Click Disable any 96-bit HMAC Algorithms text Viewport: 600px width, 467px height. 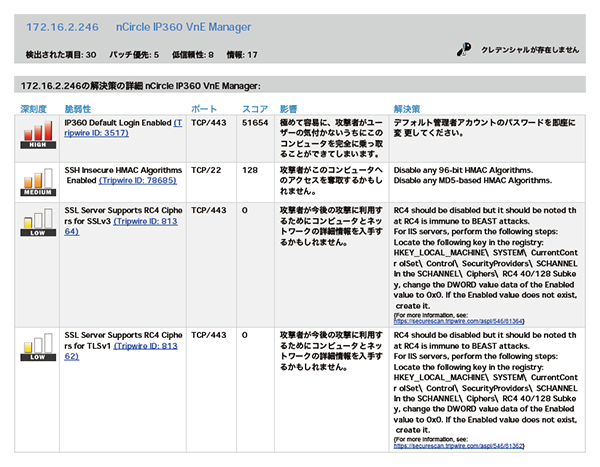463,170
